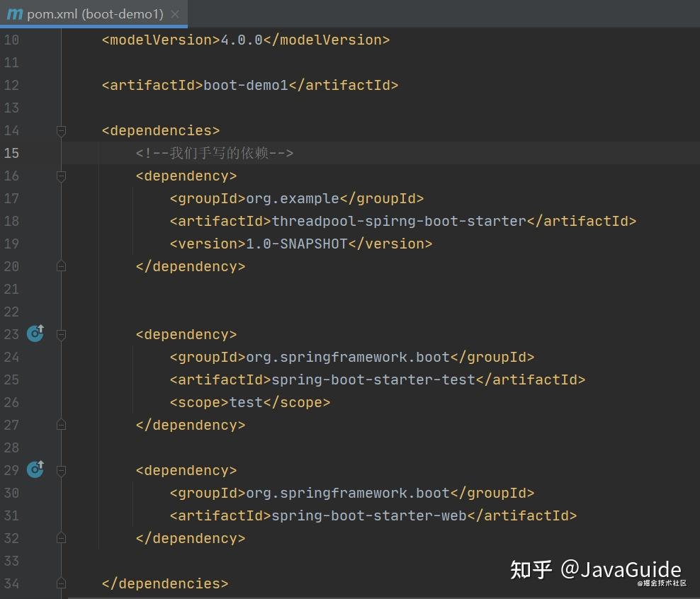Click version value 1.0-SNAPSHOT
The width and height of the screenshot is (700, 599).
297,244
